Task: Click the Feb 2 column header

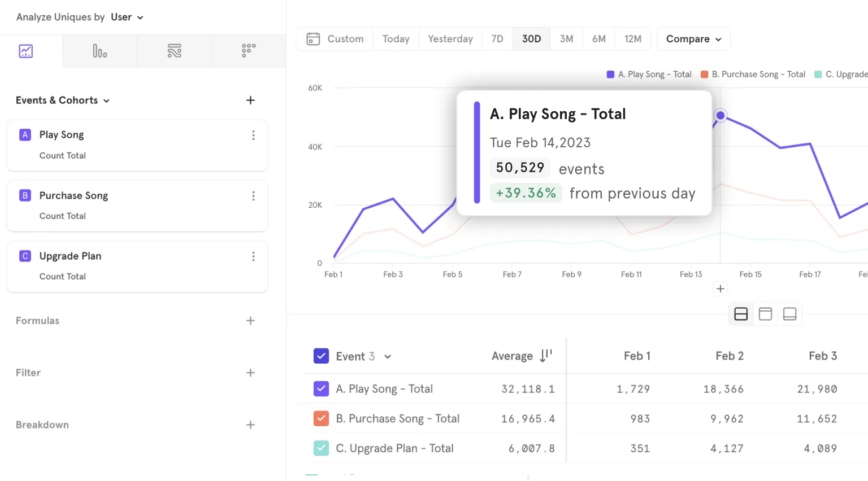Action: click(x=730, y=356)
